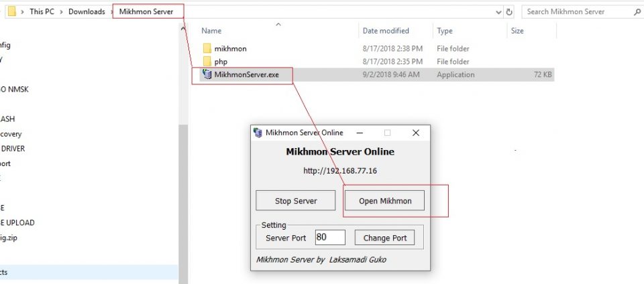This screenshot has width=644, height=284.
Task: Select the ig.zip item in navigation pane
Action: 9,238
